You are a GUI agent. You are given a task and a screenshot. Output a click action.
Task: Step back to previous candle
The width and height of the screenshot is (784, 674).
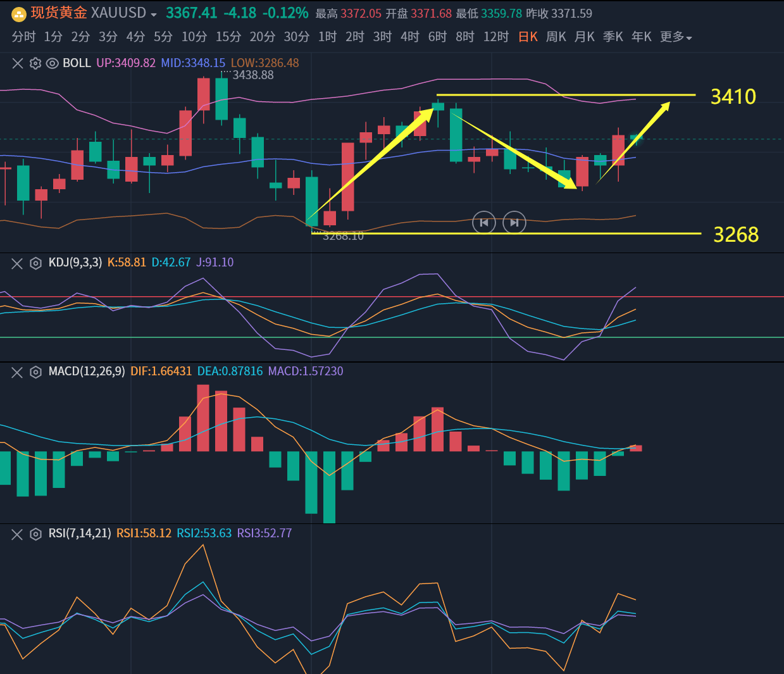484,222
